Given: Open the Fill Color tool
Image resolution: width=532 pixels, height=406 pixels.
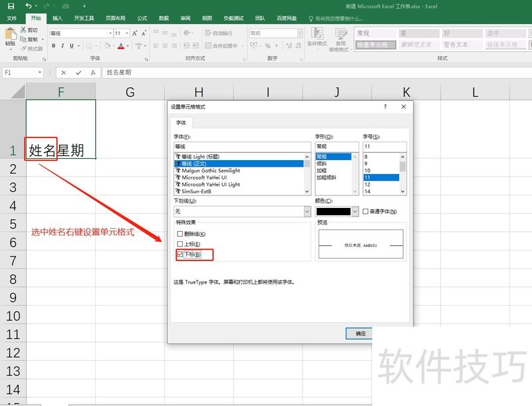Looking at the screenshot, I should point(106,45).
